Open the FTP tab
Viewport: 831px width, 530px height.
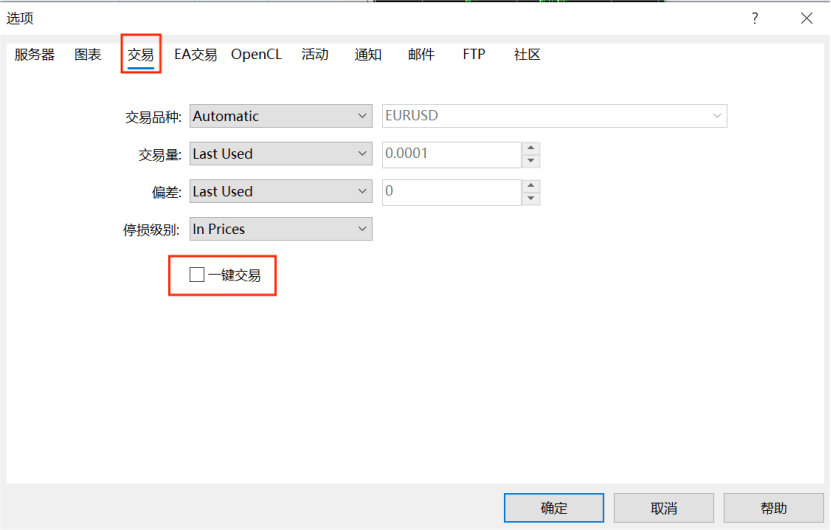[474, 55]
